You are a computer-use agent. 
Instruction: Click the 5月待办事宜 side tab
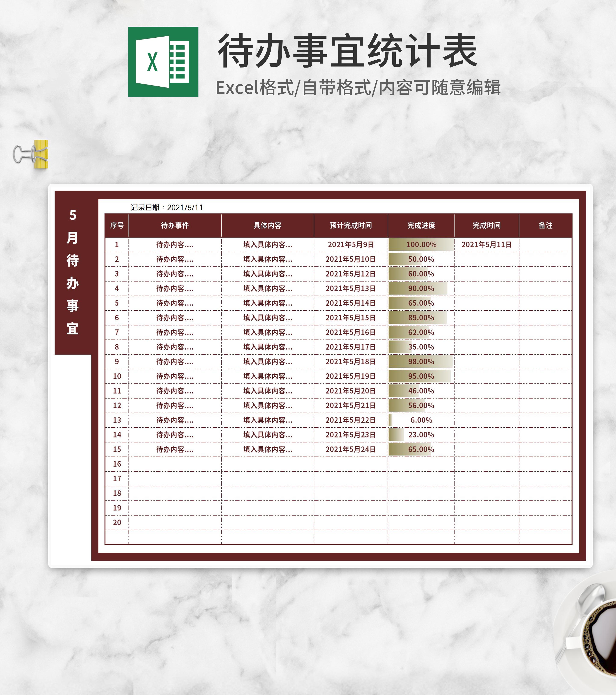click(73, 272)
